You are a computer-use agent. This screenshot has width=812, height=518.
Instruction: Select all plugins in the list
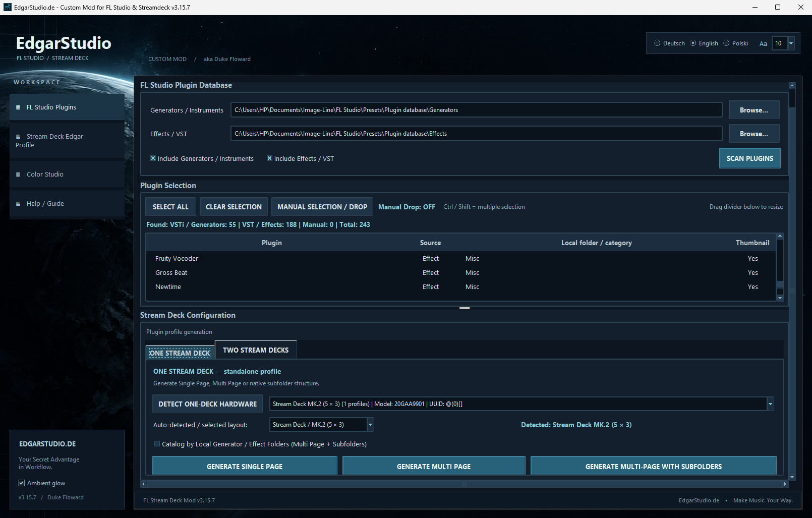pos(170,207)
